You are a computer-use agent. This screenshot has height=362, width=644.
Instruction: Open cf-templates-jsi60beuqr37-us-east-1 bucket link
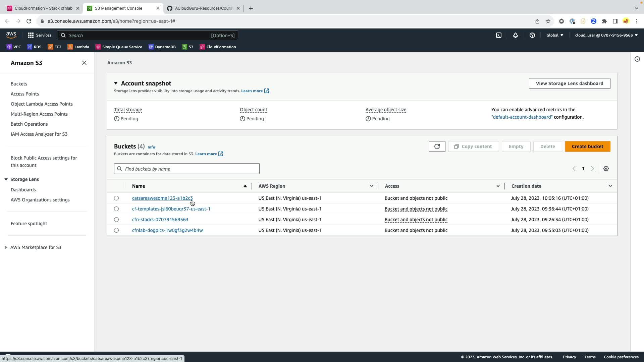click(171, 209)
